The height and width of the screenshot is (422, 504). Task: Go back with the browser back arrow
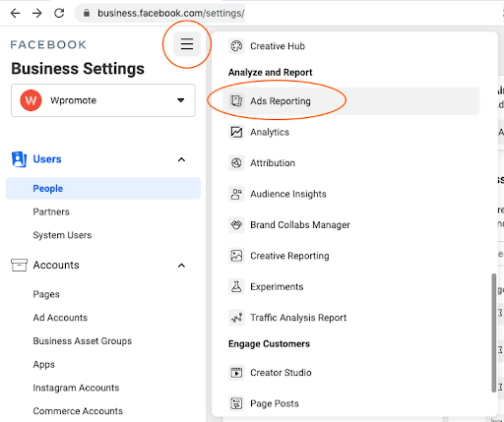click(15, 13)
